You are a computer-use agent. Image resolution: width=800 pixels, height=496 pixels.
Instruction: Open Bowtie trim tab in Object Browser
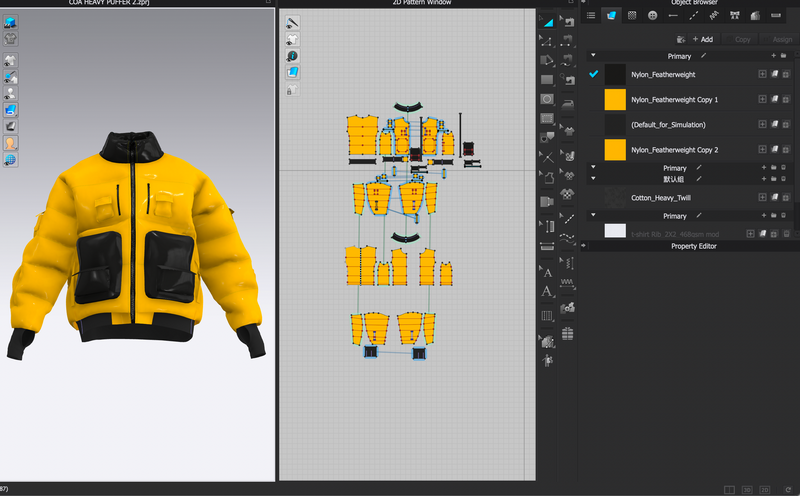(735, 15)
